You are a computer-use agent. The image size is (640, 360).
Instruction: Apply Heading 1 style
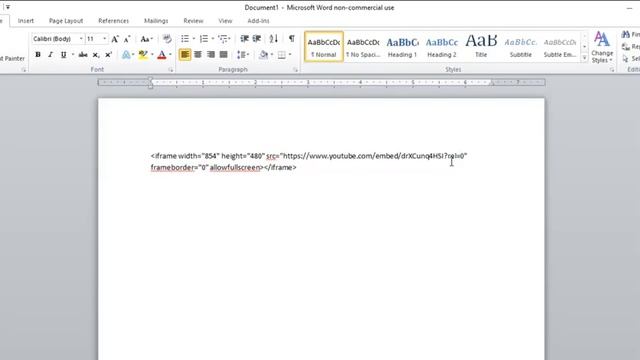pyautogui.click(x=402, y=47)
